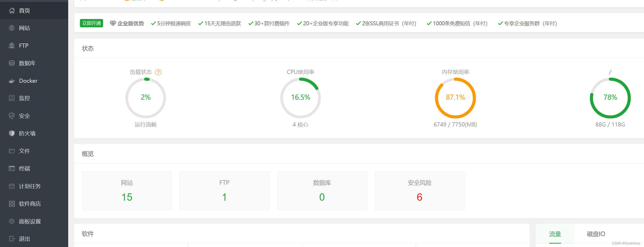Go to the 监控 monitoring menu
Viewport: 644px width, 247px height.
pyautogui.click(x=24, y=98)
